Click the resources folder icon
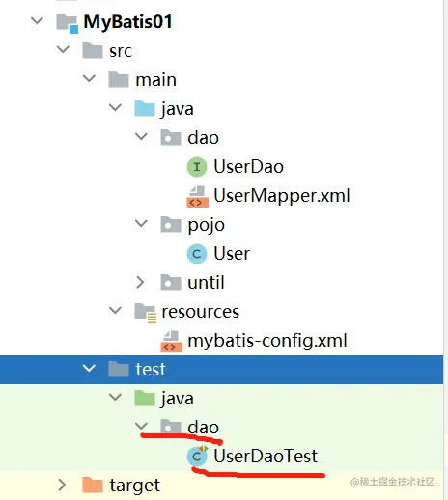 click(145, 313)
